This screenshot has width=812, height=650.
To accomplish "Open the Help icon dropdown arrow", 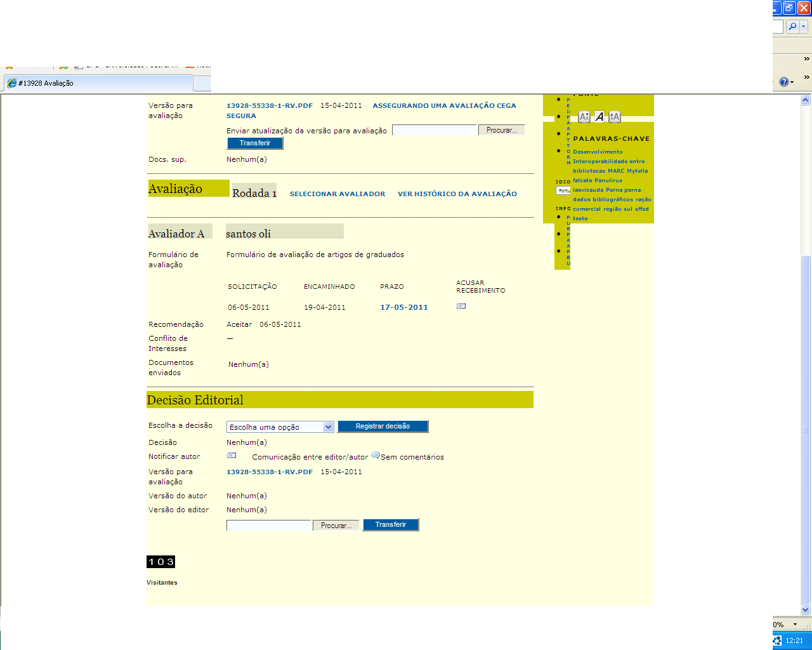I will click(x=792, y=83).
